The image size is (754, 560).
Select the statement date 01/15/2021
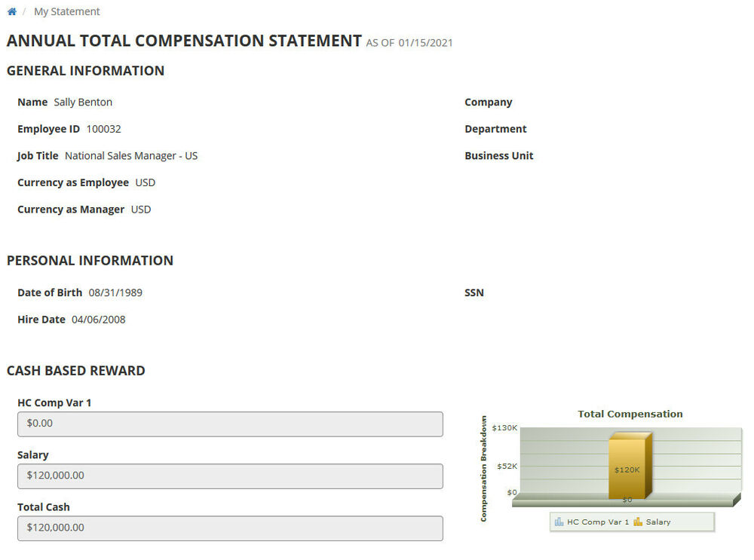[425, 43]
